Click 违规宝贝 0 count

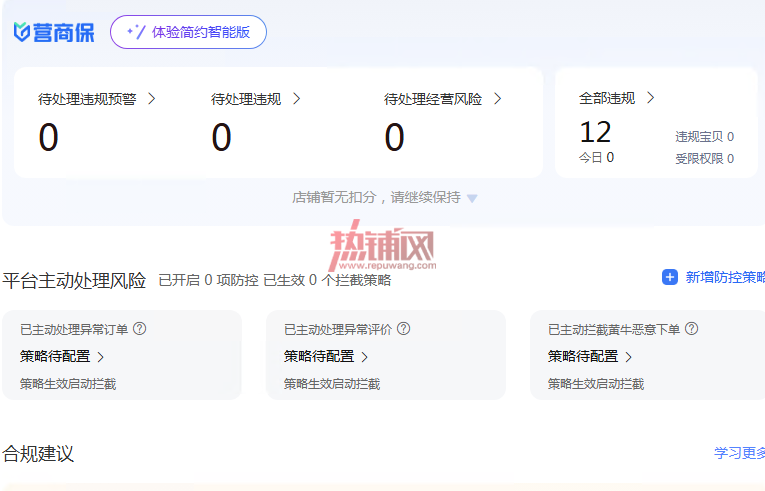coord(705,137)
